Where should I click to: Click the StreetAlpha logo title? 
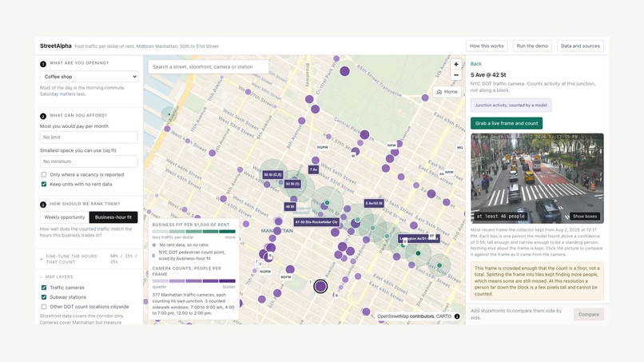pyautogui.click(x=55, y=46)
